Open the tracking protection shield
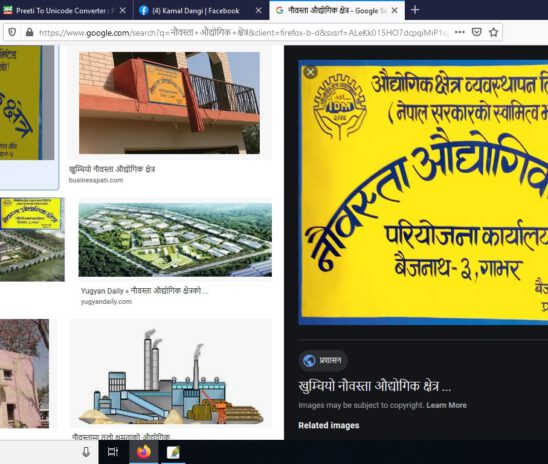548x464 pixels. point(12,32)
